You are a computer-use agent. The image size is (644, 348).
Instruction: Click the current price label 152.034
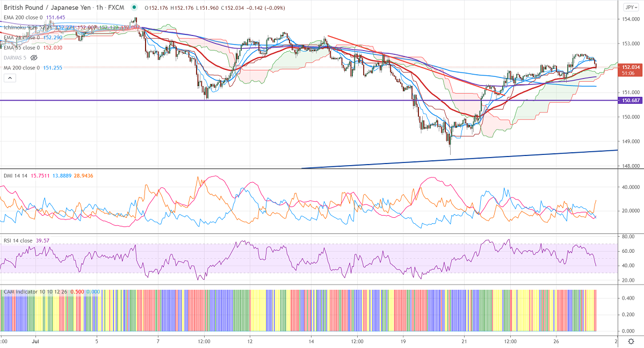click(631, 67)
